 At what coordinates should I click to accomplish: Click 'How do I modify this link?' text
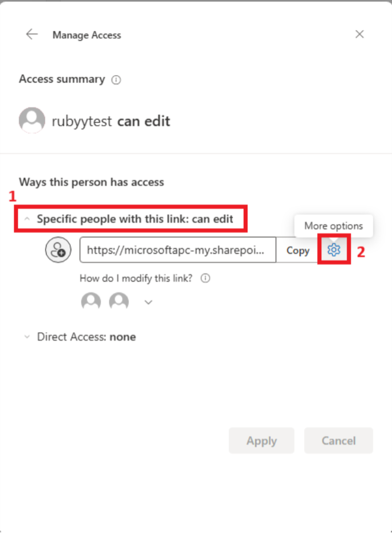(x=136, y=278)
